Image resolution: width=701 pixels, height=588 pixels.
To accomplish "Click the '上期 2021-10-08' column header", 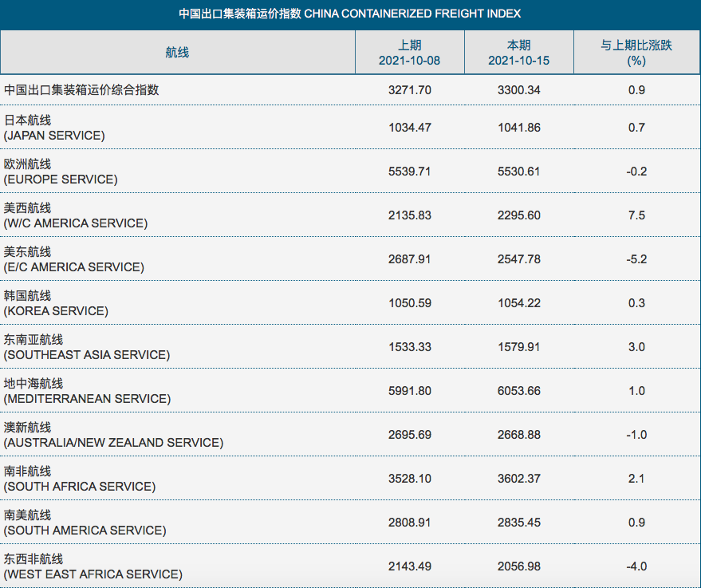I will click(409, 53).
